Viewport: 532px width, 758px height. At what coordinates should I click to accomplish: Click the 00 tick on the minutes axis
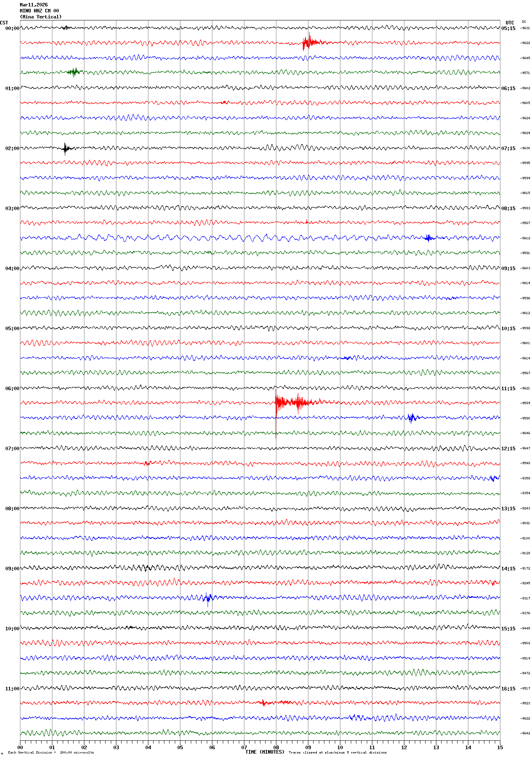click(x=20, y=747)
